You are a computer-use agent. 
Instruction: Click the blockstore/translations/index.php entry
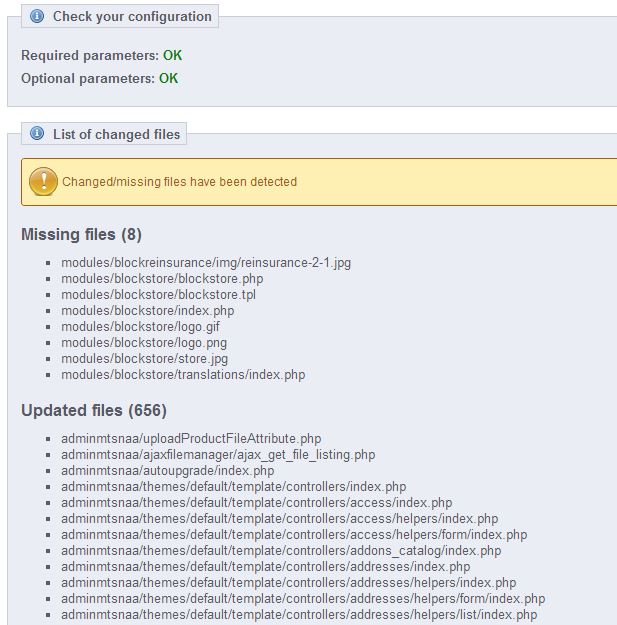[x=183, y=375]
